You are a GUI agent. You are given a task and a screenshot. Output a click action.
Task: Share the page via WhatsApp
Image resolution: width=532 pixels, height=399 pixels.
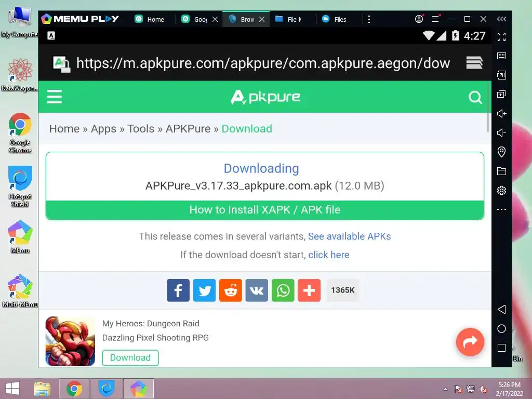pos(283,290)
